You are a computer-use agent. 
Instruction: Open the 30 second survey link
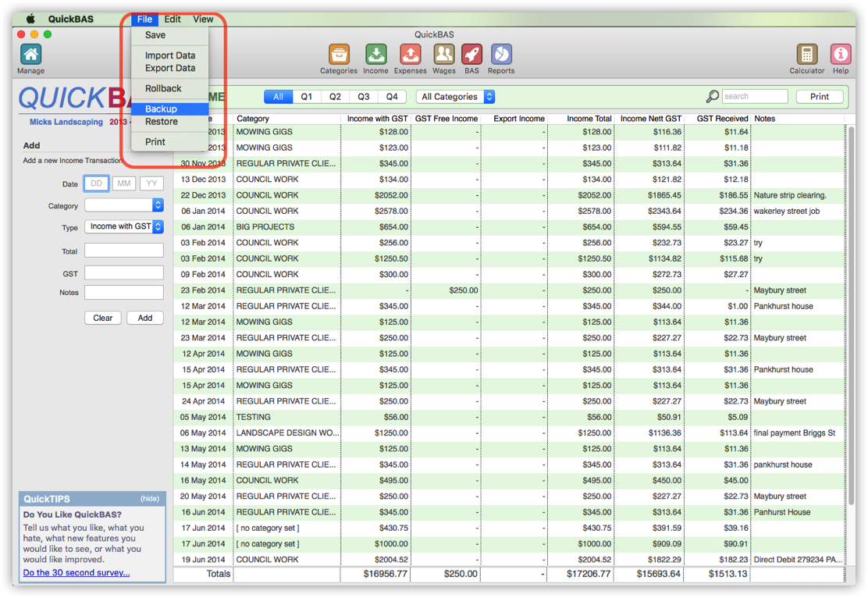(76, 572)
